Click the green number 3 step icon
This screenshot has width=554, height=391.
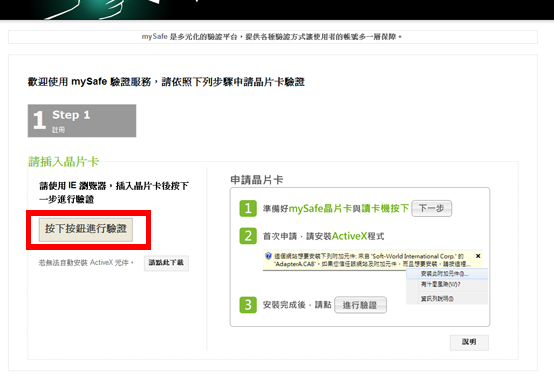[248, 305]
